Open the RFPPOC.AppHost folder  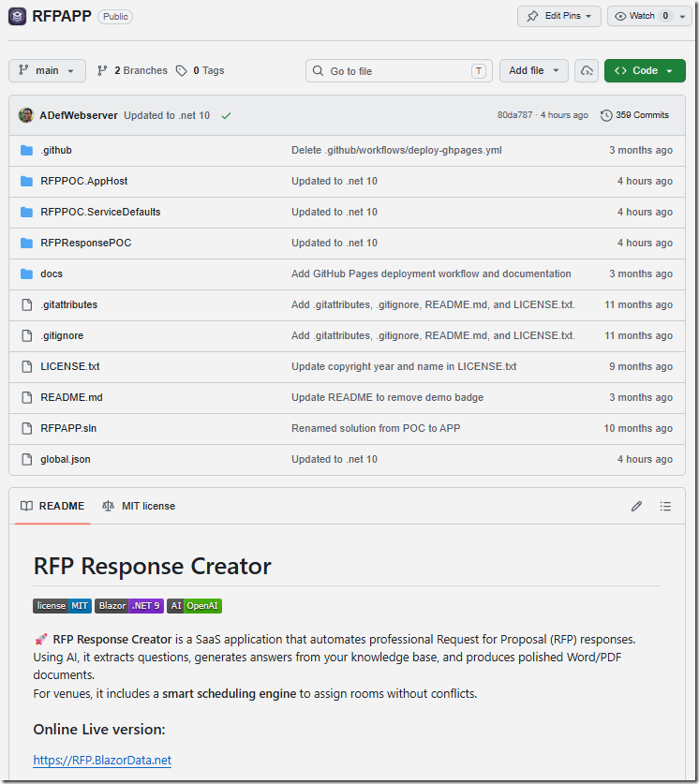pos(84,181)
